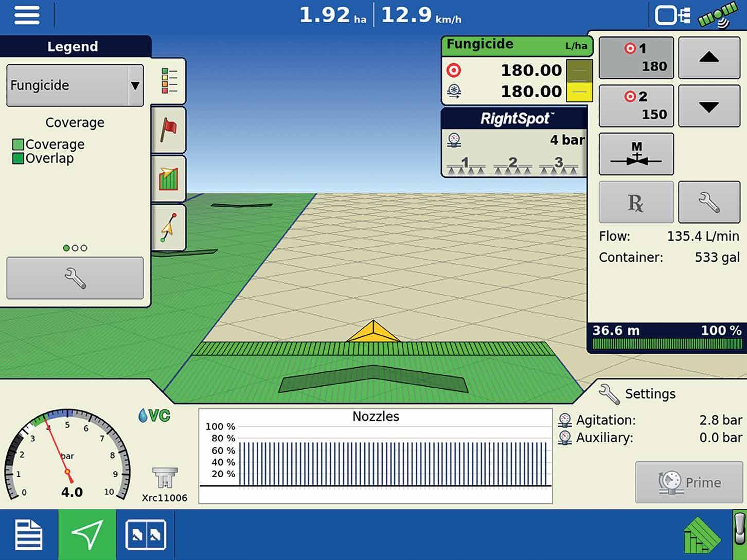Decrease rate with down arrow
This screenshot has height=560, width=747.
coord(709,106)
